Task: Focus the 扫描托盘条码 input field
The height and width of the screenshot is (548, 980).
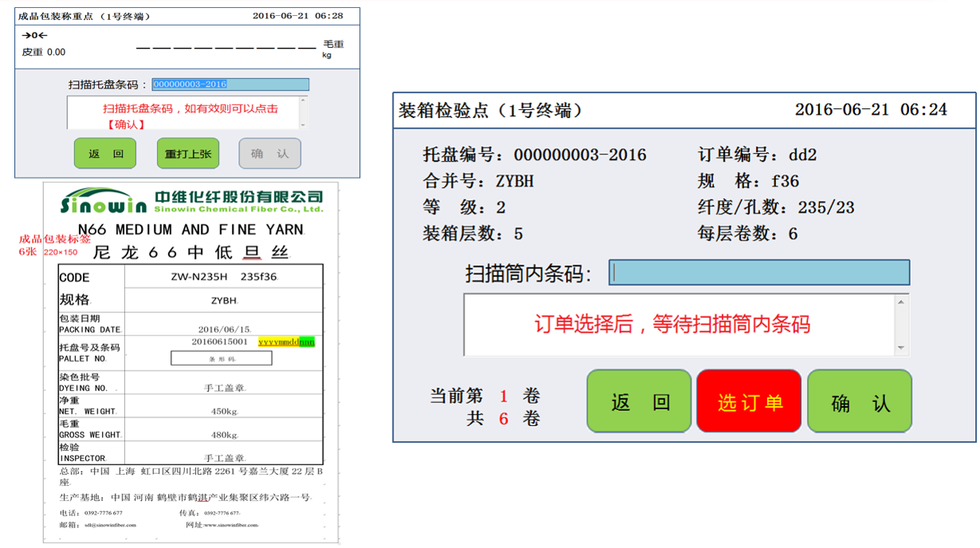Action: [x=230, y=84]
